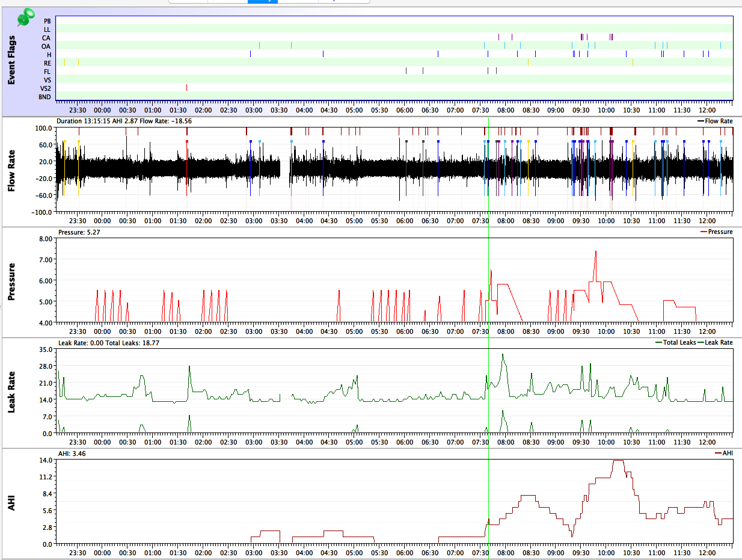Screen dimensions: 742x560
Task: Click the green cursor line in Flow Rate graph
Action: point(489,168)
